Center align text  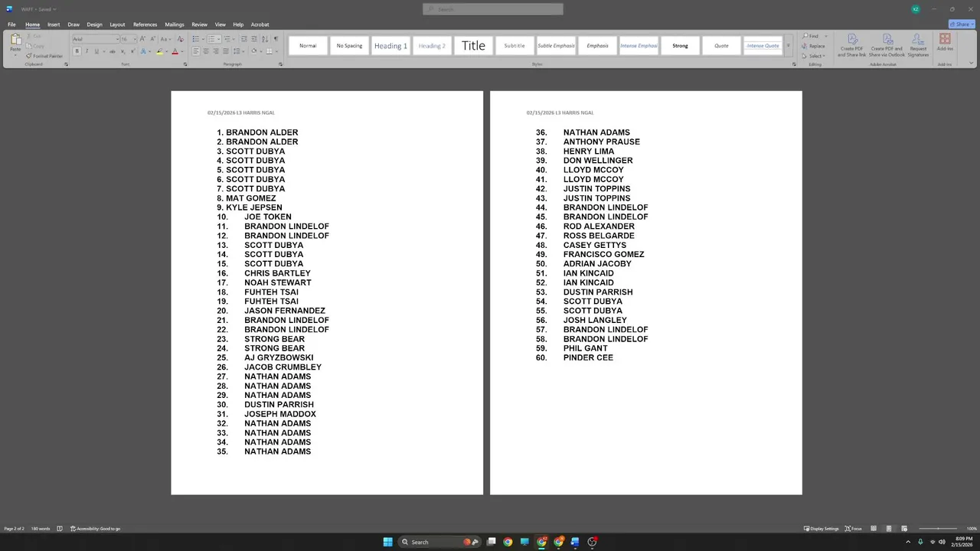206,51
